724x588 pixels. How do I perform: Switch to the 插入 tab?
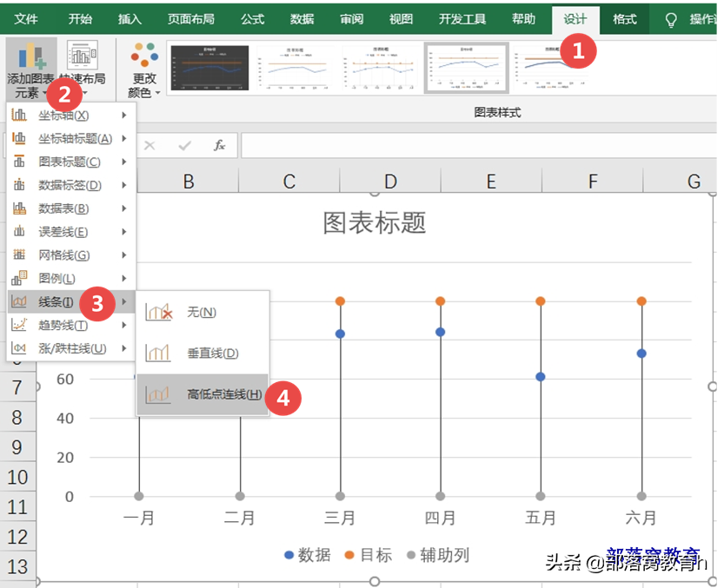pos(130,19)
